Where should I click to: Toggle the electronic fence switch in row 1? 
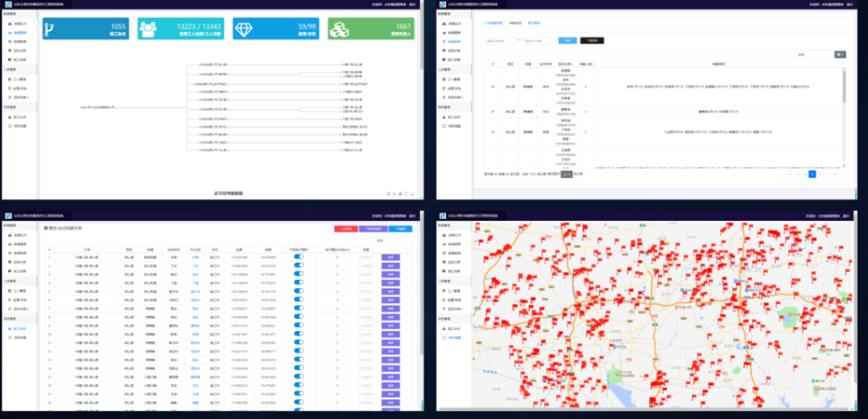[299, 257]
